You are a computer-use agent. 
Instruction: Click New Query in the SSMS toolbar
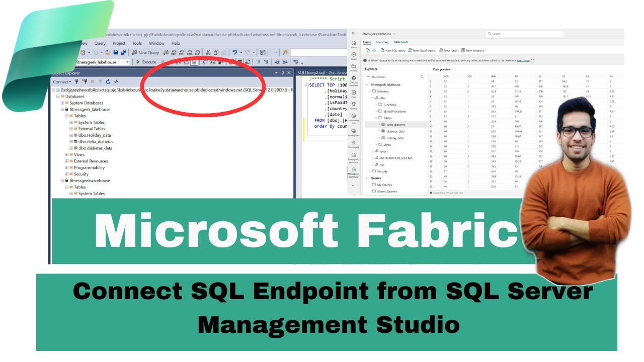[146, 52]
